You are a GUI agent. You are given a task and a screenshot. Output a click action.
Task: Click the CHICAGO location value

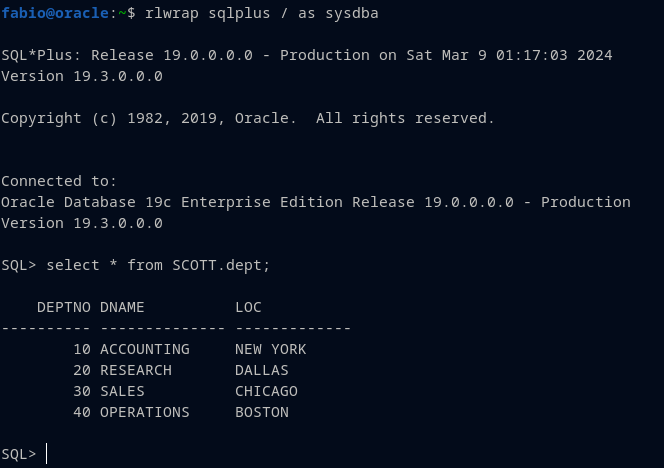[266, 391]
